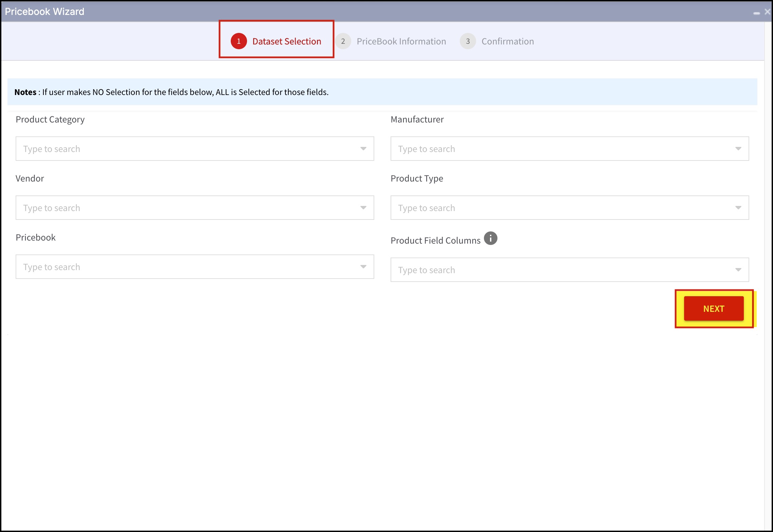Click step number 1 circle
This screenshot has width=773, height=532.
click(239, 41)
